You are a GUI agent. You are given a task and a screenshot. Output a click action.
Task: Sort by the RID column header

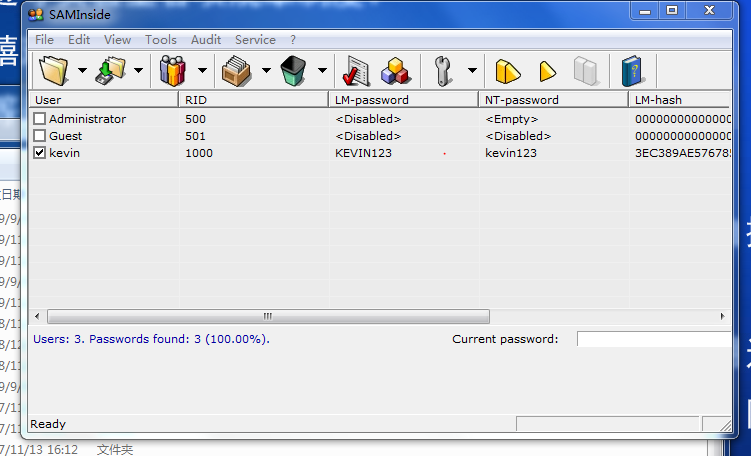253,100
